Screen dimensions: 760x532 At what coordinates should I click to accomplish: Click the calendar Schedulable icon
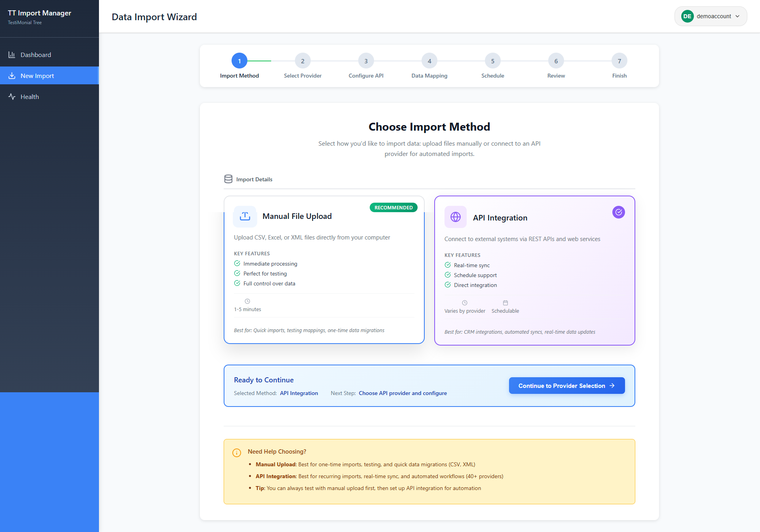(505, 303)
